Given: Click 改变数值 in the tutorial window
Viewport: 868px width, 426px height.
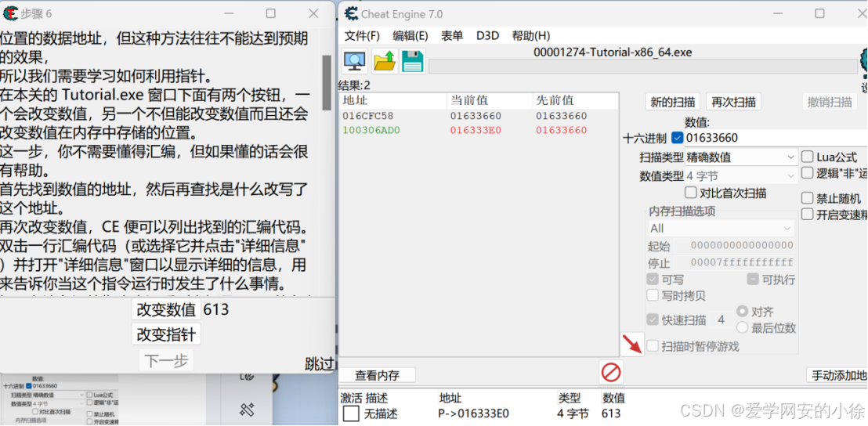Looking at the screenshot, I should pos(167,310).
